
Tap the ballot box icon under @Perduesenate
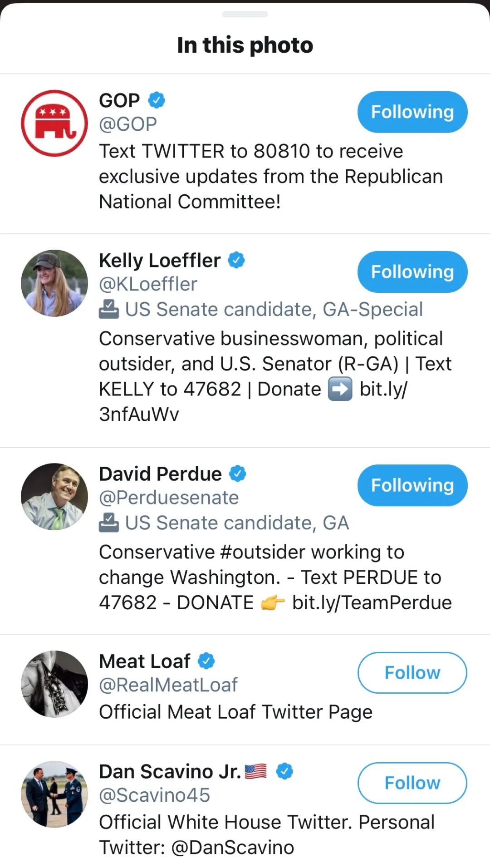point(109,523)
